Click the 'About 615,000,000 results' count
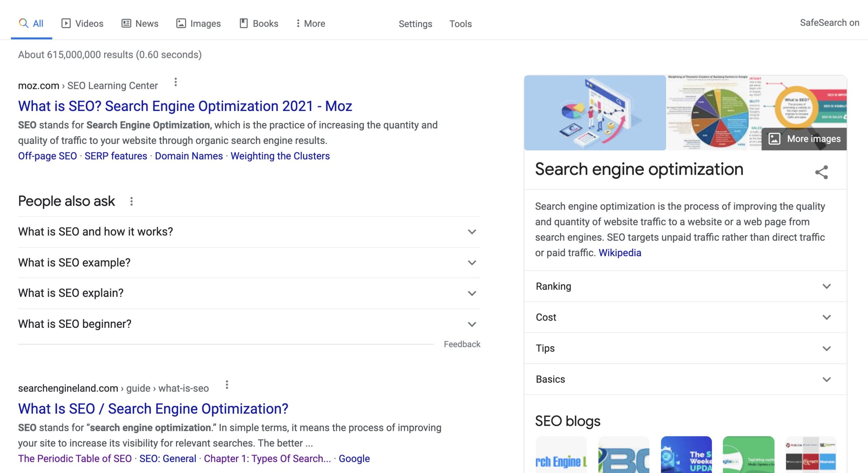The image size is (868, 473). point(110,55)
